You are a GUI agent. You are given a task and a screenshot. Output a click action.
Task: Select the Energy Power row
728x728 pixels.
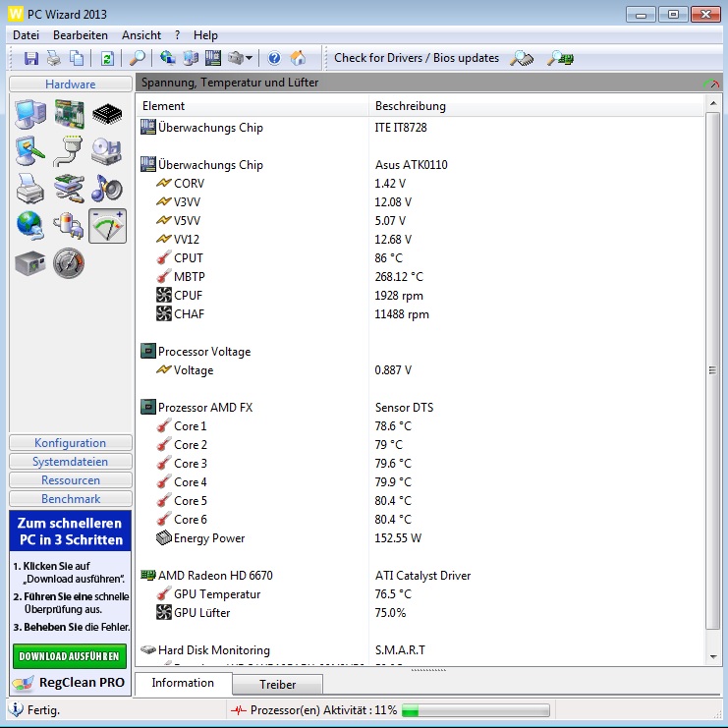click(420, 538)
